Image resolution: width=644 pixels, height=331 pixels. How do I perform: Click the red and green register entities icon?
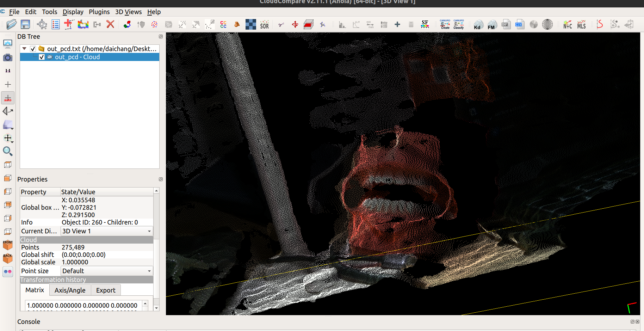[127, 24]
